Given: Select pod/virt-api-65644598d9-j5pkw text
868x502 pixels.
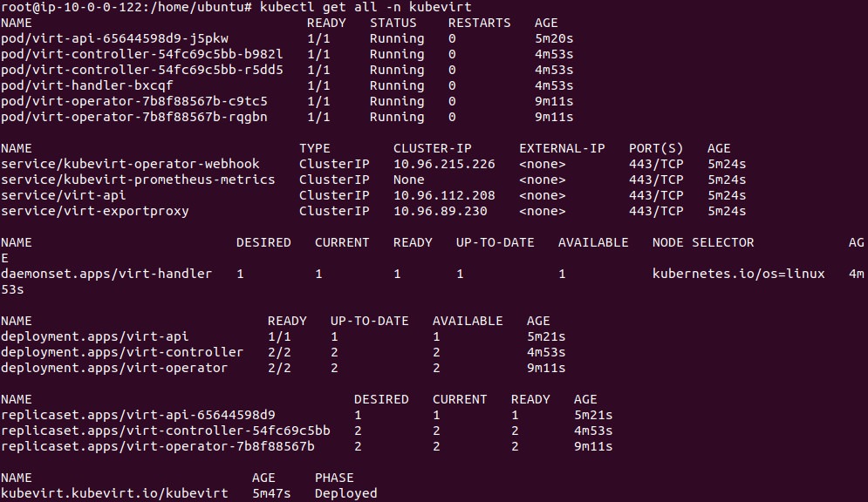Looking at the screenshot, I should (x=114, y=38).
